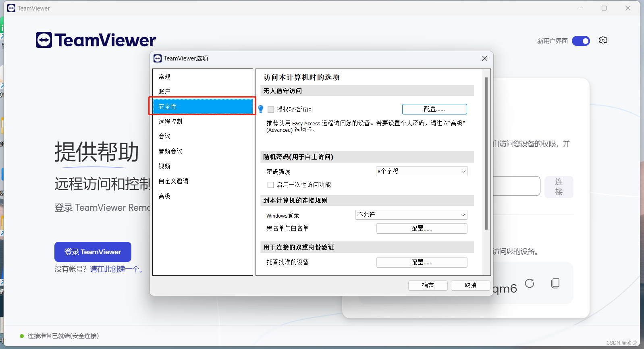The width and height of the screenshot is (644, 349).
Task: Click the green connection status dot
Action: (22, 336)
